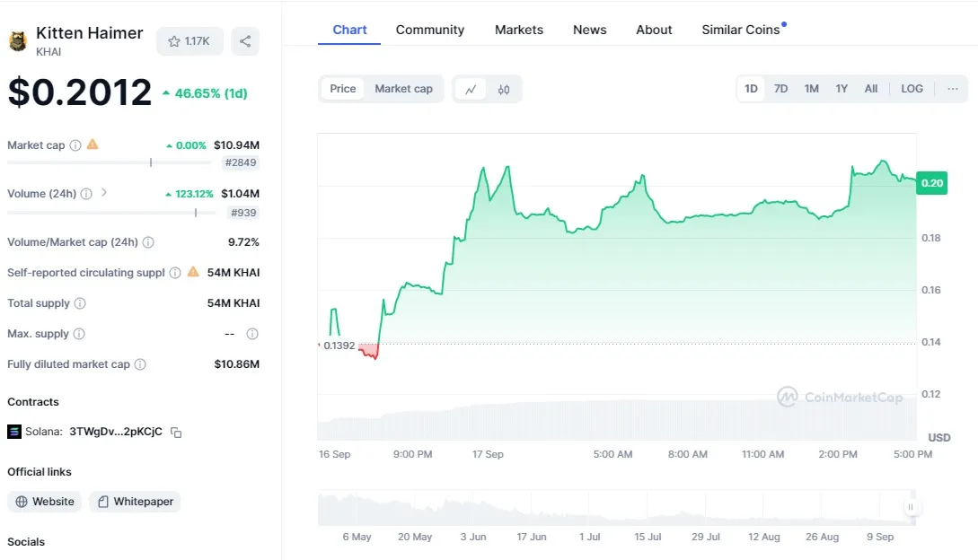Click the circulating supply warning triangle
The image size is (978, 560).
coord(193,272)
